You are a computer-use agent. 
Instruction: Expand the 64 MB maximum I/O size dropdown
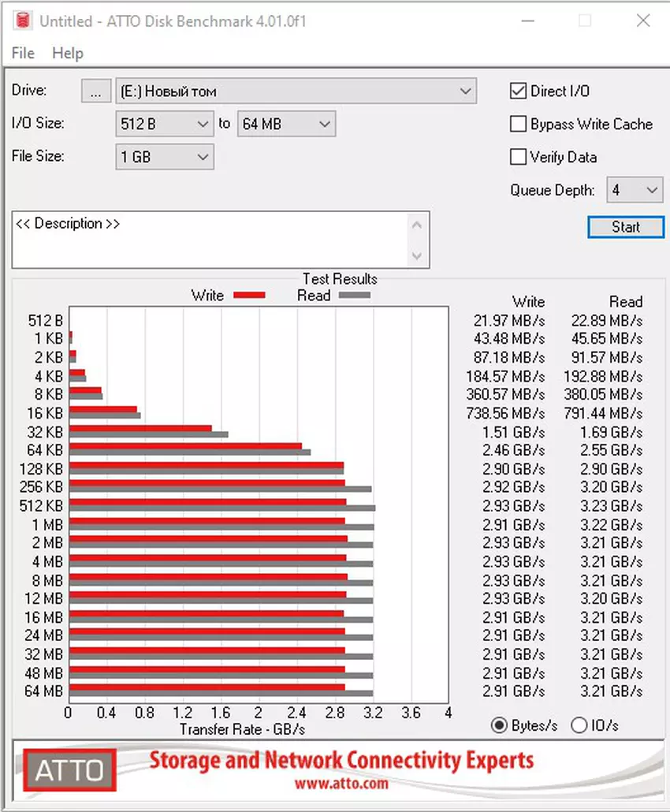pyautogui.click(x=286, y=124)
